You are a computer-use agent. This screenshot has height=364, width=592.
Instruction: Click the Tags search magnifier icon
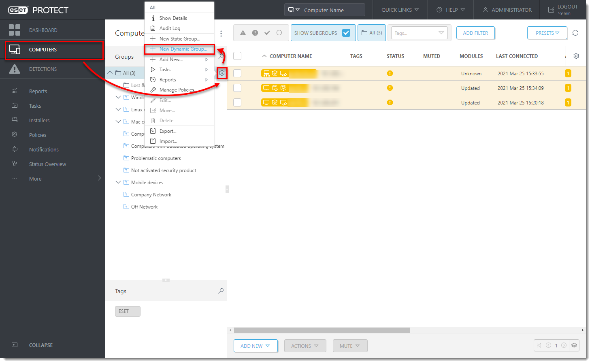221,291
